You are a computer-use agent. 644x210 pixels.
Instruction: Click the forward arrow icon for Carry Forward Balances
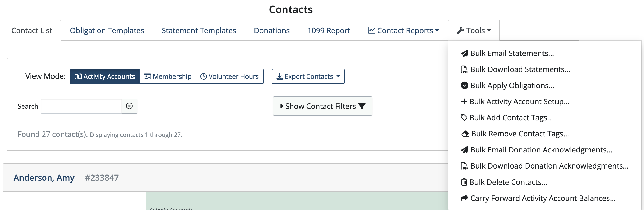point(464,198)
